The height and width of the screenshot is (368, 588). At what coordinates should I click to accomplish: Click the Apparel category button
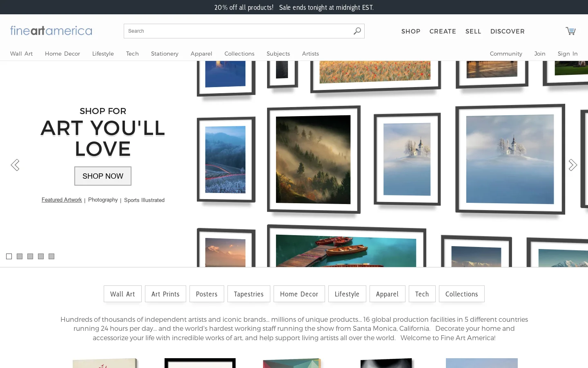(387, 294)
